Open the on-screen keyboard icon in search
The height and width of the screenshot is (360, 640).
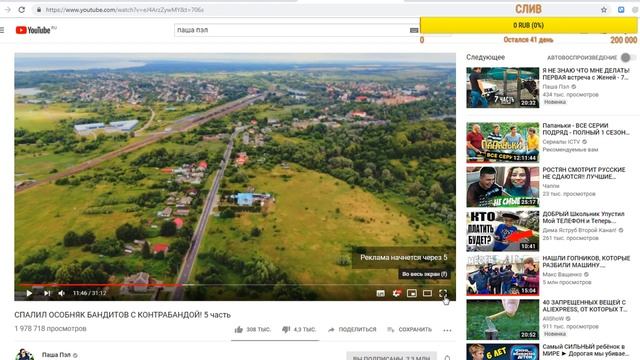point(414,30)
